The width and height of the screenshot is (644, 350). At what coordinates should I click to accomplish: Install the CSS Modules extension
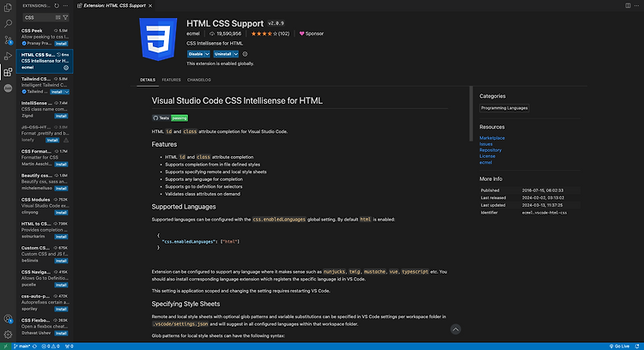[61, 213]
